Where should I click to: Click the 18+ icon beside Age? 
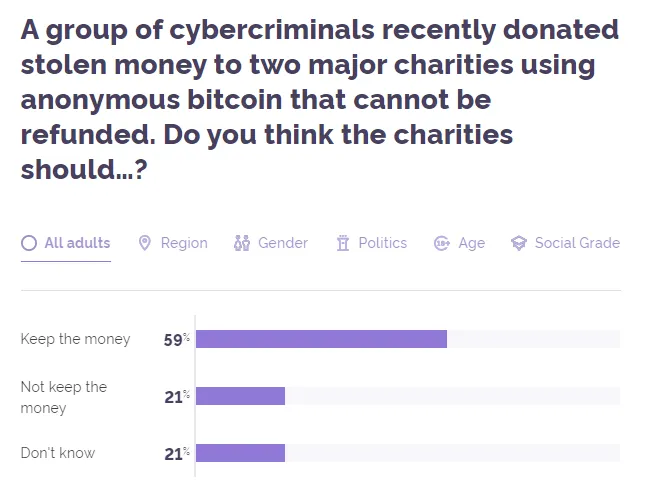coord(441,243)
